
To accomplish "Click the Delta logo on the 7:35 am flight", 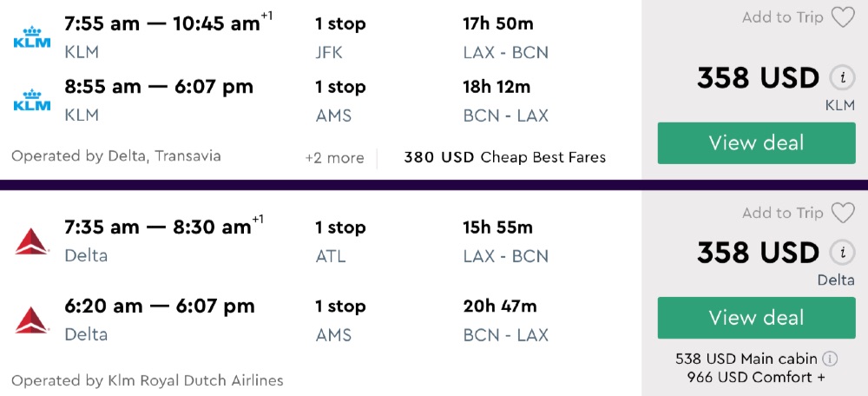I will pyautogui.click(x=32, y=241).
